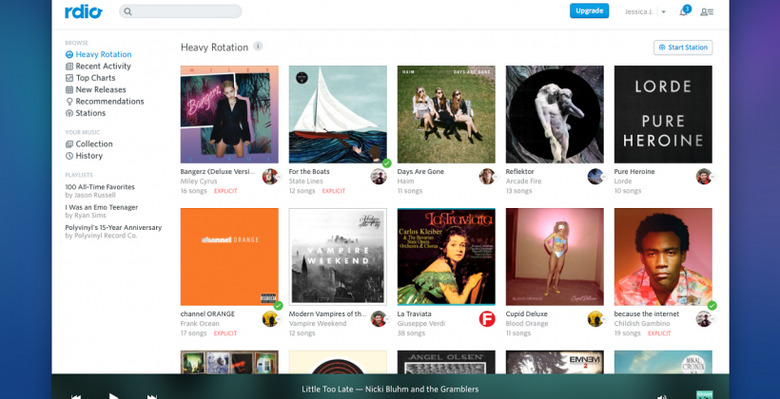Viewport: 780px width, 399px height.
Task: Toggle the green check on For the Boats
Action: (x=387, y=163)
